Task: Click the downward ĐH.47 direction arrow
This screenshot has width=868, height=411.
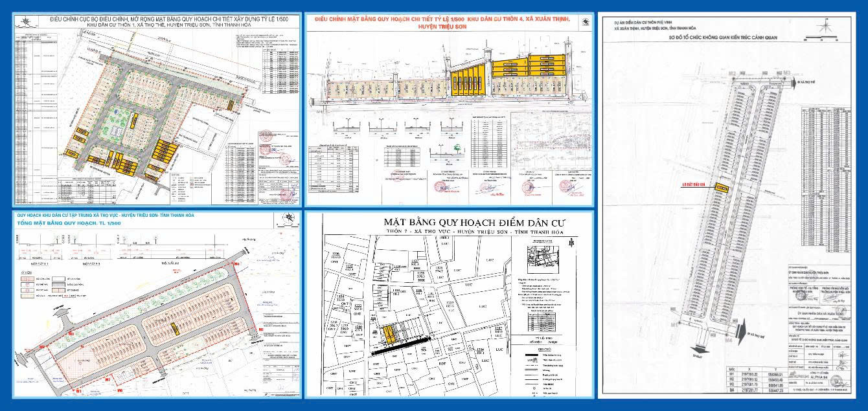Action: [x=700, y=350]
